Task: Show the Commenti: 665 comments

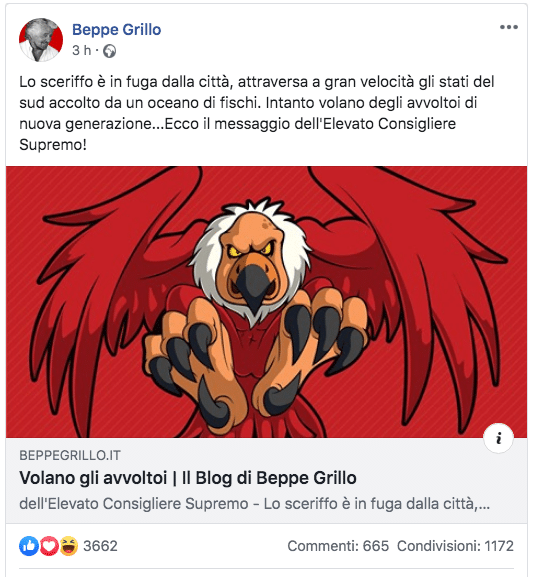Action: tap(338, 546)
